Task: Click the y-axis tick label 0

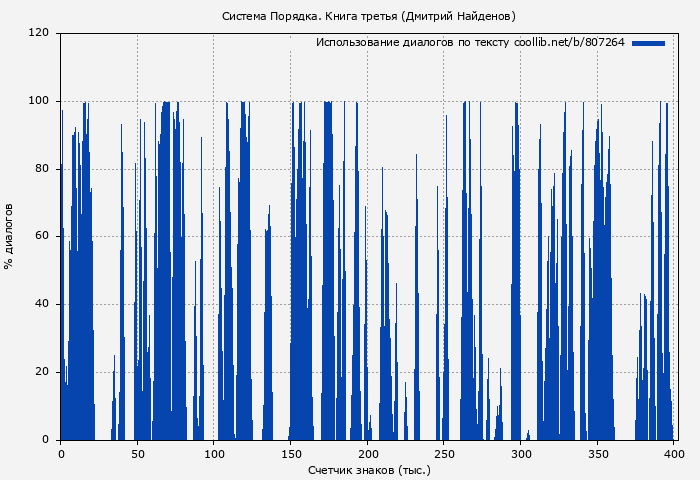Action: point(45,440)
